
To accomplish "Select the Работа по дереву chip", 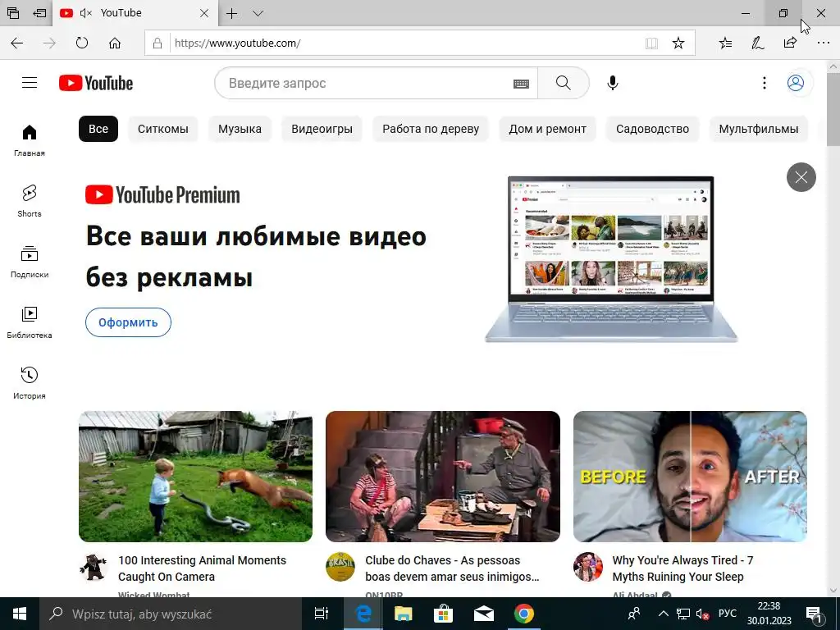I will pos(431,129).
